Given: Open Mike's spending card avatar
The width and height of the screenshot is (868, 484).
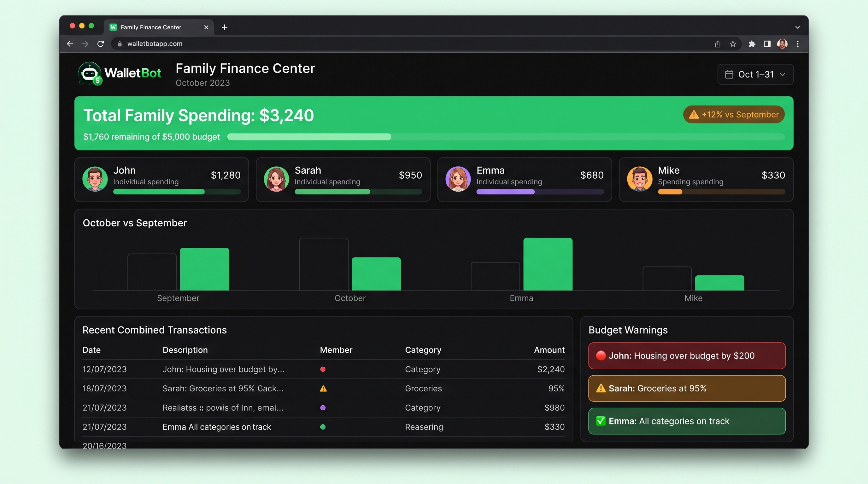Looking at the screenshot, I should [640, 179].
